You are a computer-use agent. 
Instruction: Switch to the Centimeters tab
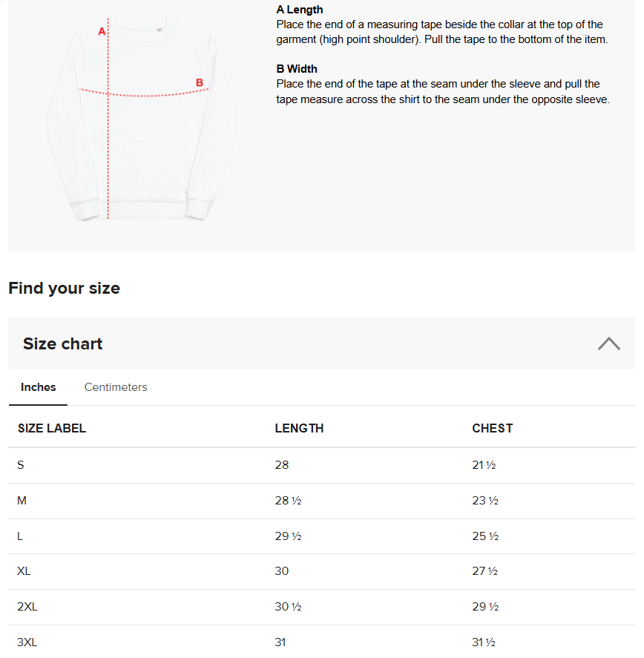[116, 387]
